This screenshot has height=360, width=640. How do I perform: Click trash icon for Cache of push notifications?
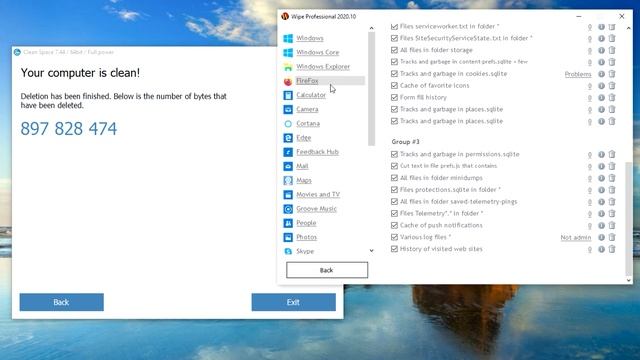(x=612, y=225)
